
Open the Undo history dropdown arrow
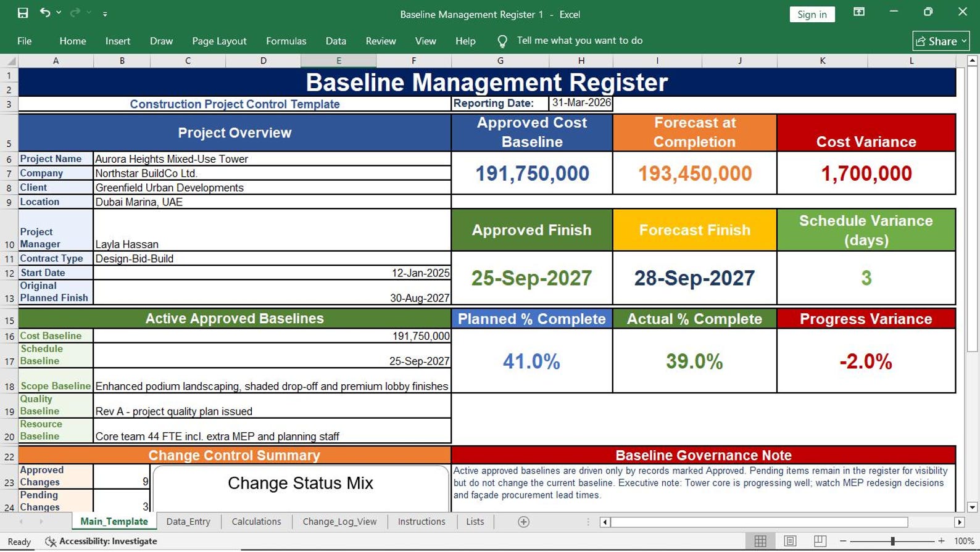59,13
